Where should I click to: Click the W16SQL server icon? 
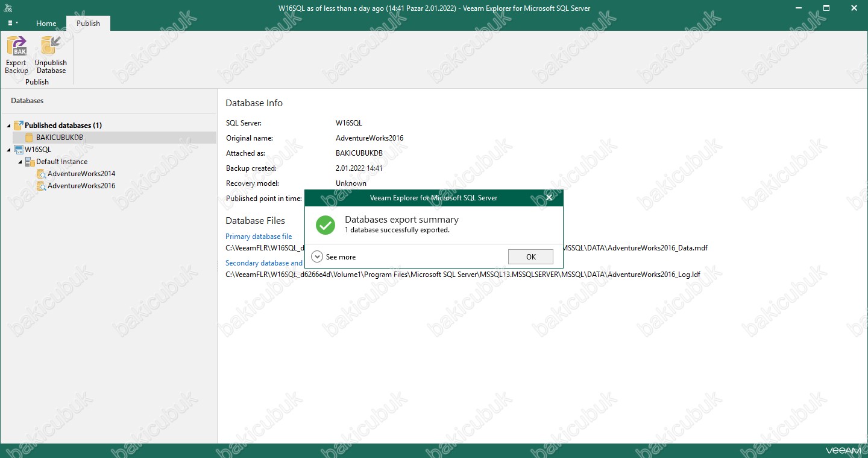(x=18, y=150)
